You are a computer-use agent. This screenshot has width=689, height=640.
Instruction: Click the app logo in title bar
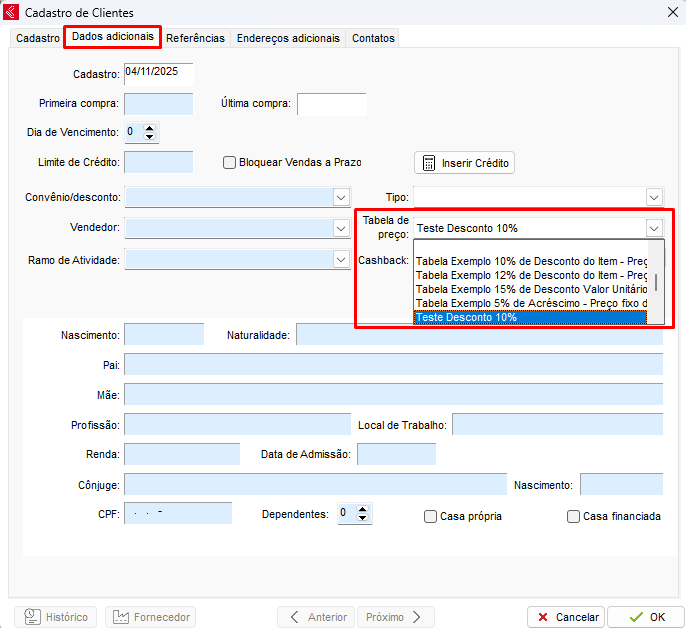12,11
